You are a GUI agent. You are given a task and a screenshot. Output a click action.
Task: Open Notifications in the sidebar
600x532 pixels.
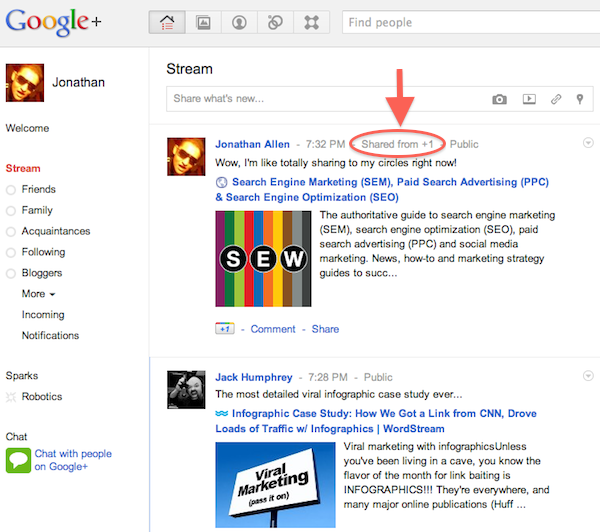click(50, 336)
